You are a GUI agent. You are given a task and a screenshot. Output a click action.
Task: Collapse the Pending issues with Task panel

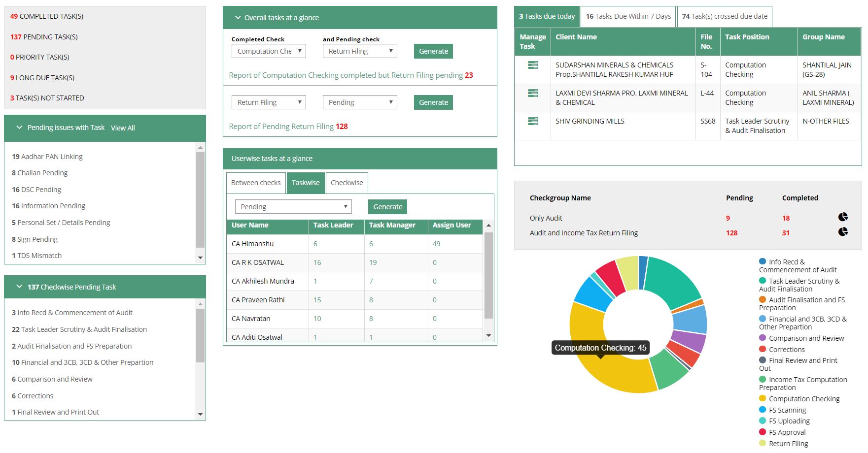[x=20, y=127]
